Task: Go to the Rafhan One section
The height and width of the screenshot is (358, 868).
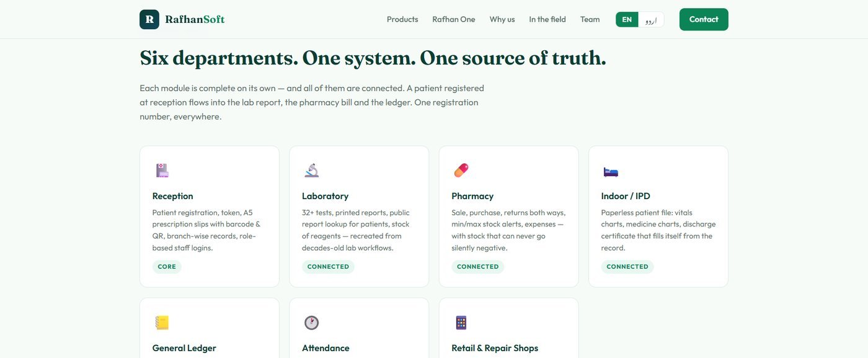Action: (x=454, y=19)
